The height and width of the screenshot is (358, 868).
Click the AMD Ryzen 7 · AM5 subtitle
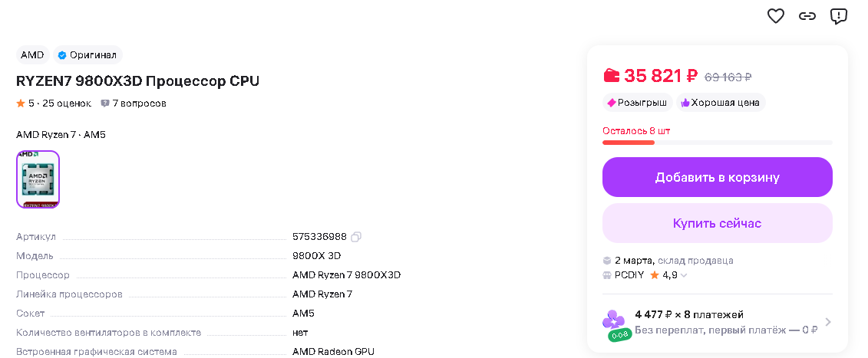coord(61,134)
